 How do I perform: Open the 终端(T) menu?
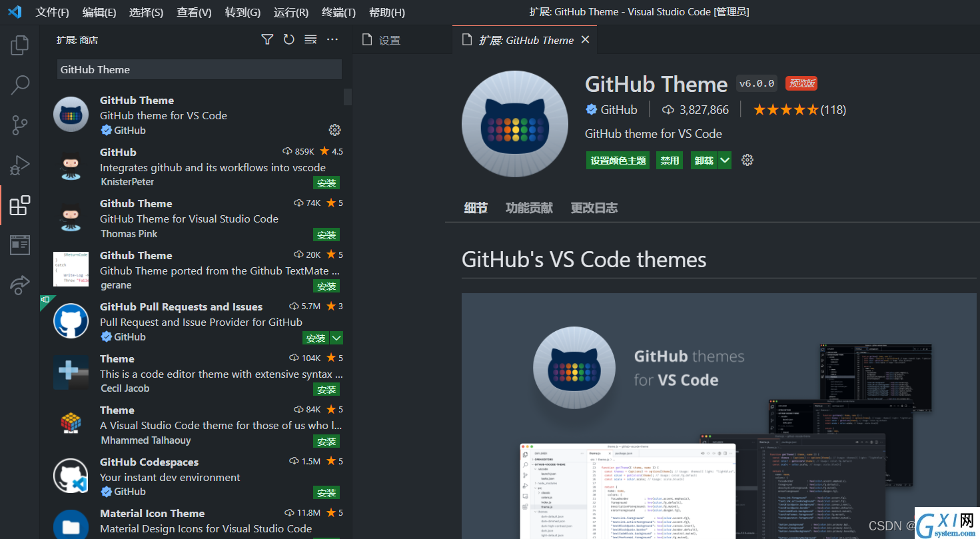click(x=338, y=12)
